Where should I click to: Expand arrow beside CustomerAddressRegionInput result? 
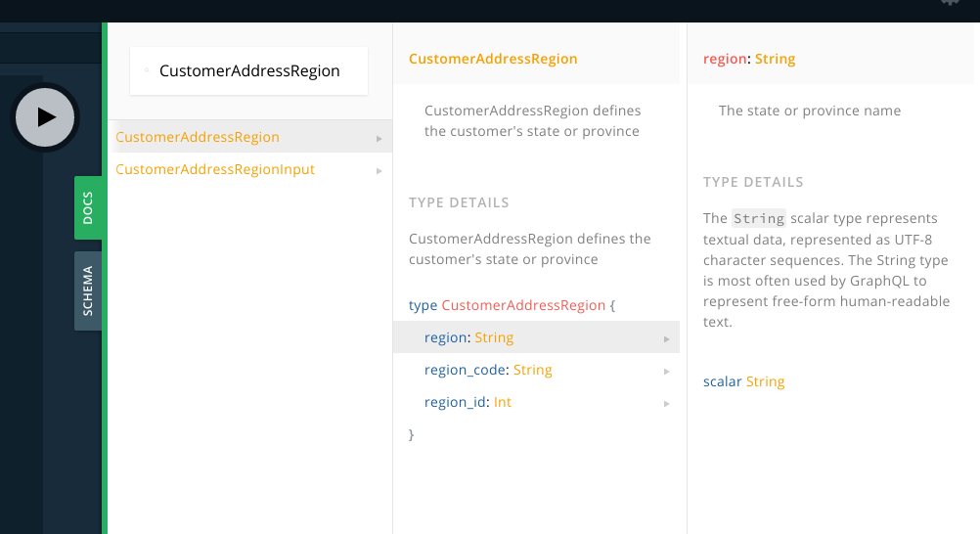coord(379,170)
